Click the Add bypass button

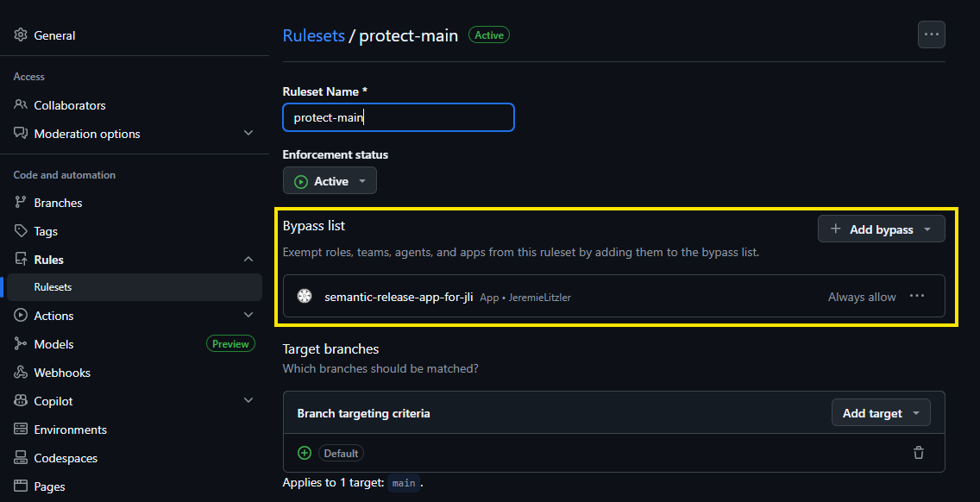881,229
